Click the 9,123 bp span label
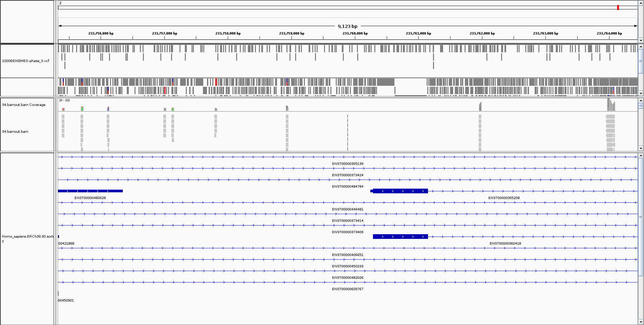This screenshot has width=644, height=325. click(x=347, y=26)
